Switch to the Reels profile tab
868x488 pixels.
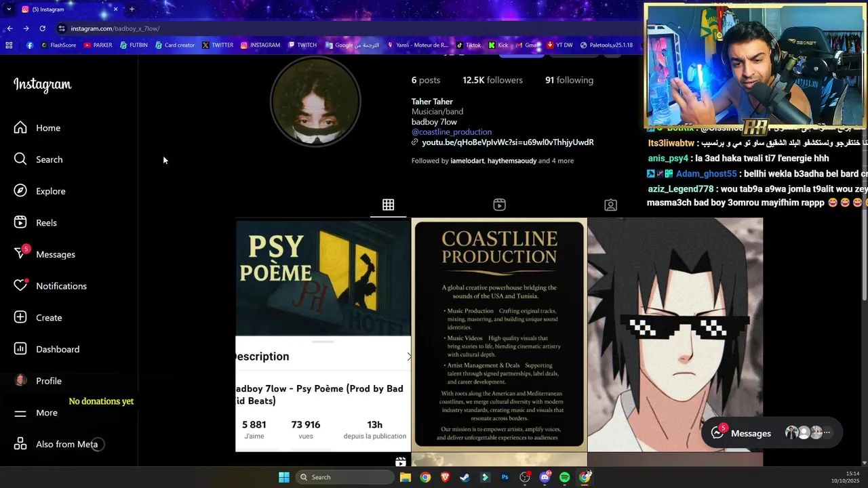tap(499, 205)
